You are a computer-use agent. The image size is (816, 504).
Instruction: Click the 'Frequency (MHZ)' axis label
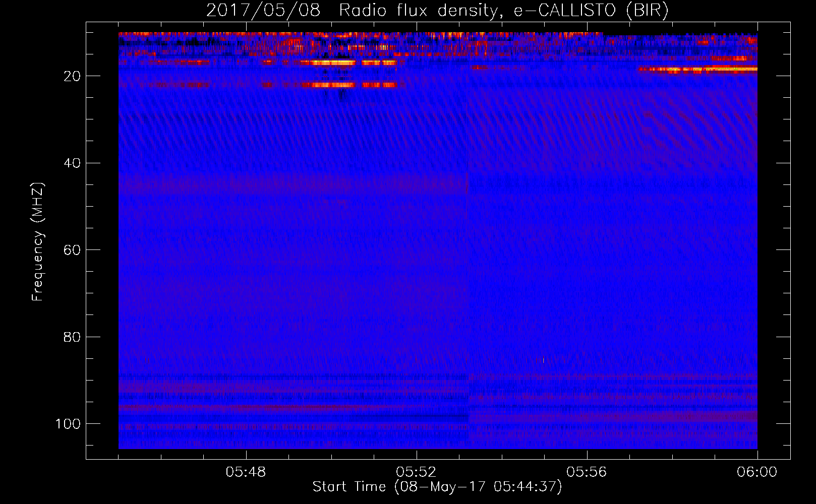coord(38,241)
